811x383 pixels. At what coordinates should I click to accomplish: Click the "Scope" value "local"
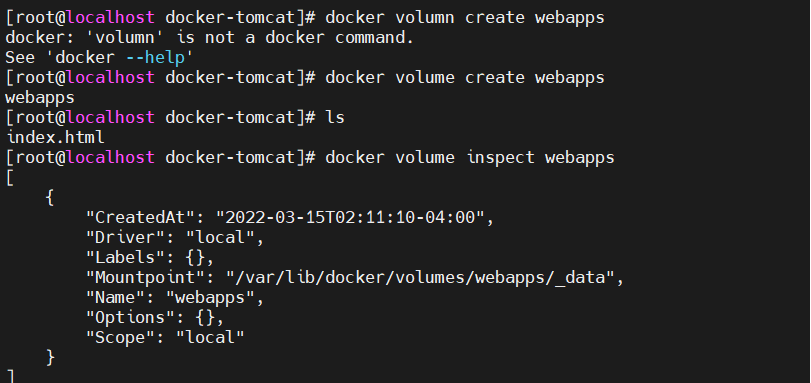click(210, 337)
